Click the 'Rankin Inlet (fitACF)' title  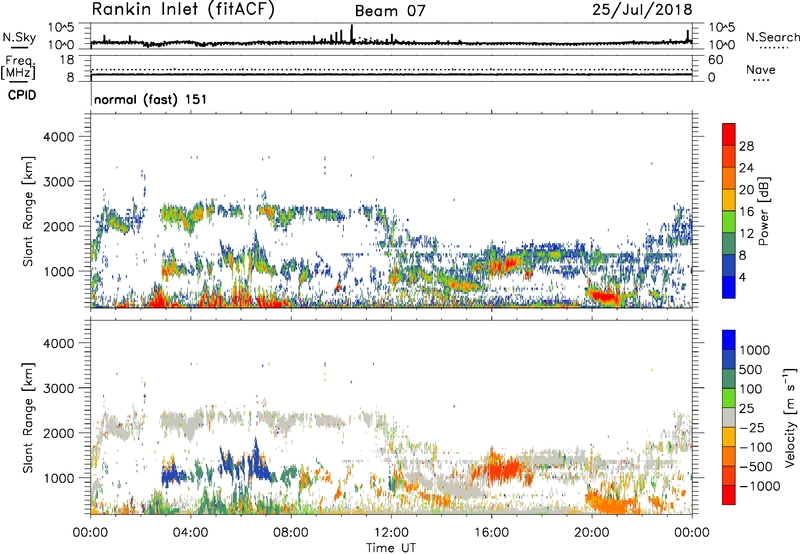pos(183,10)
